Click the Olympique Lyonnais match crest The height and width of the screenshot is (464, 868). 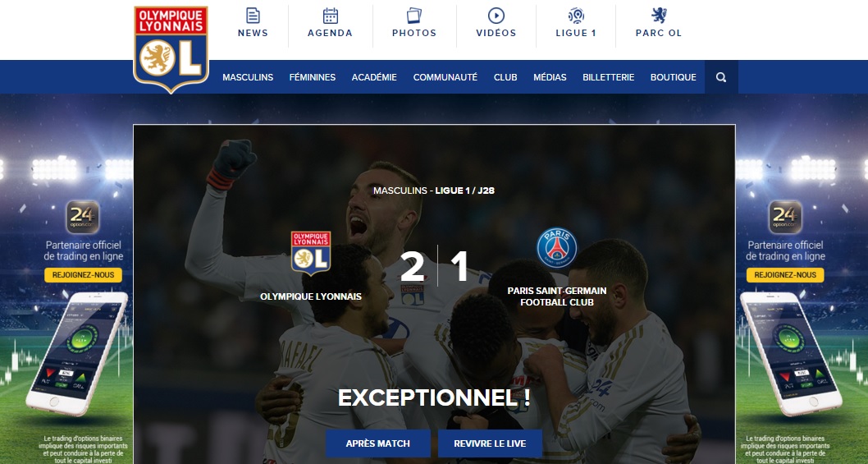click(311, 253)
